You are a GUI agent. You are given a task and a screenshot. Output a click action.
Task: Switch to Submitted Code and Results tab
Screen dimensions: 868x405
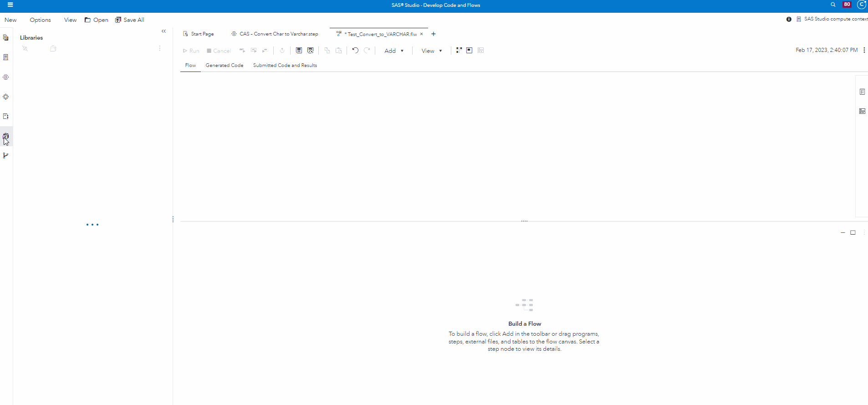285,66
